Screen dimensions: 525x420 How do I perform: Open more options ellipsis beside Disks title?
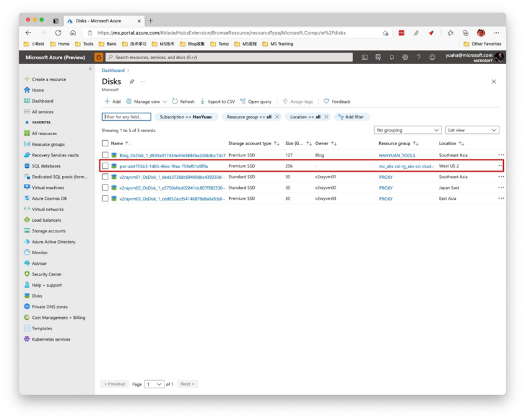coord(143,82)
